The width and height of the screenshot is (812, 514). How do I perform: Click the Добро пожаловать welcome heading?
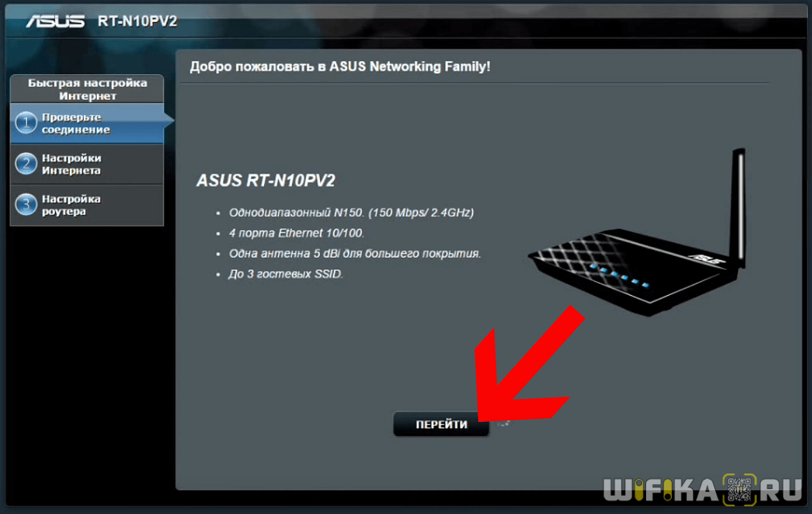click(339, 66)
